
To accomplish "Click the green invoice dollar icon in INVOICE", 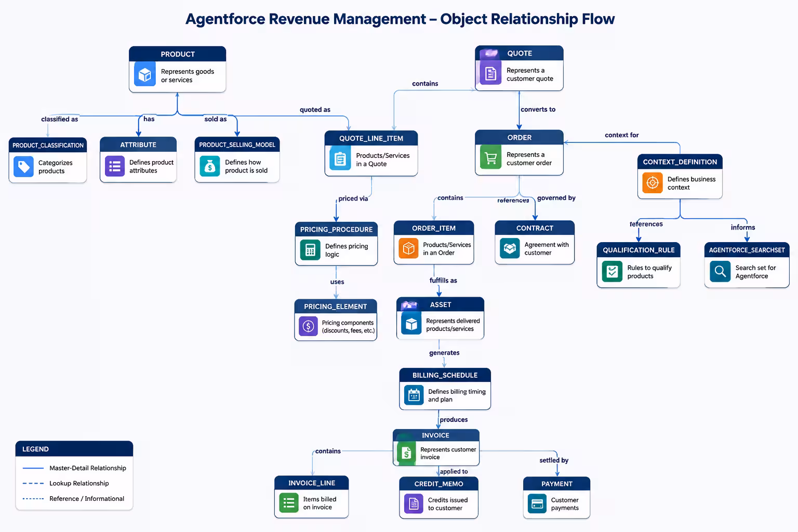I will click(x=406, y=453).
